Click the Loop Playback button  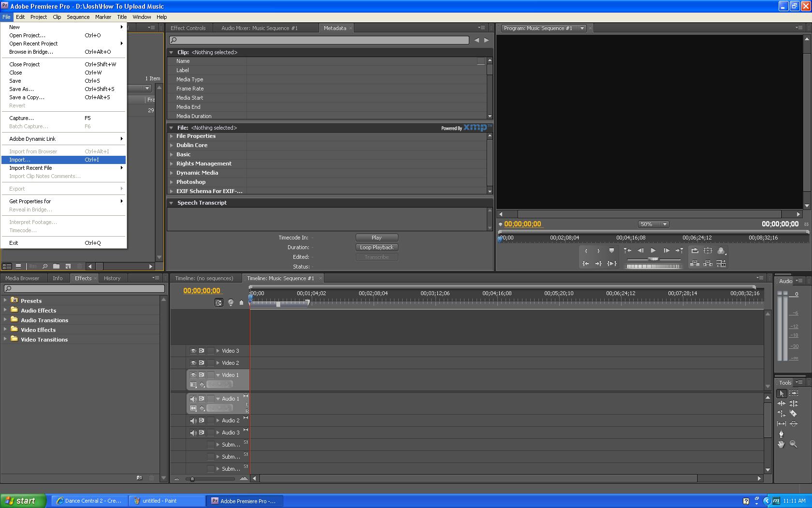point(377,247)
